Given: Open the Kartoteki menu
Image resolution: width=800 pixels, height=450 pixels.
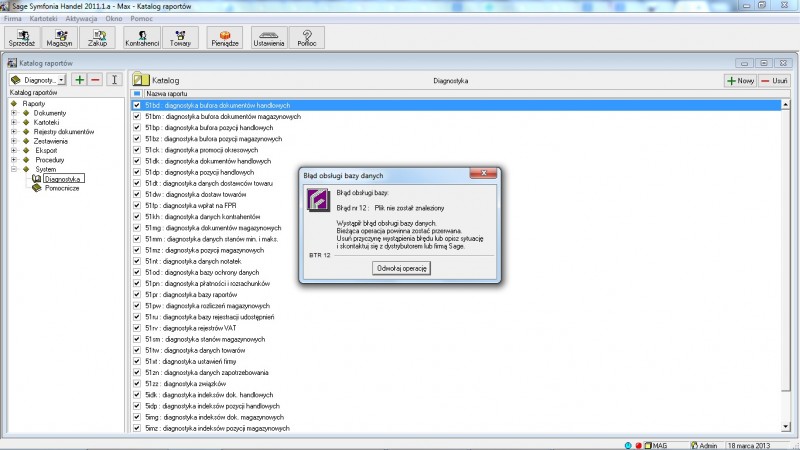Looking at the screenshot, I should pyautogui.click(x=43, y=18).
